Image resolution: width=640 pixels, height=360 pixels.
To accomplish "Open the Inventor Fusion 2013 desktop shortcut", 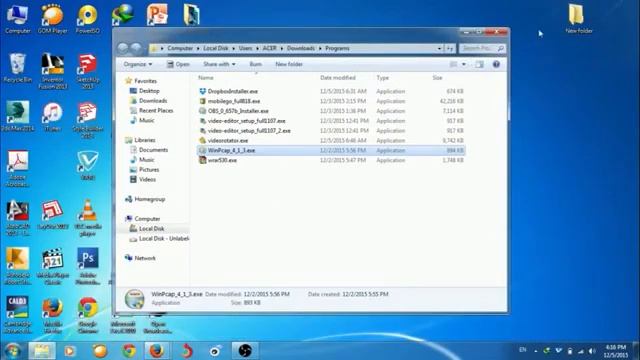I will click(52, 71).
